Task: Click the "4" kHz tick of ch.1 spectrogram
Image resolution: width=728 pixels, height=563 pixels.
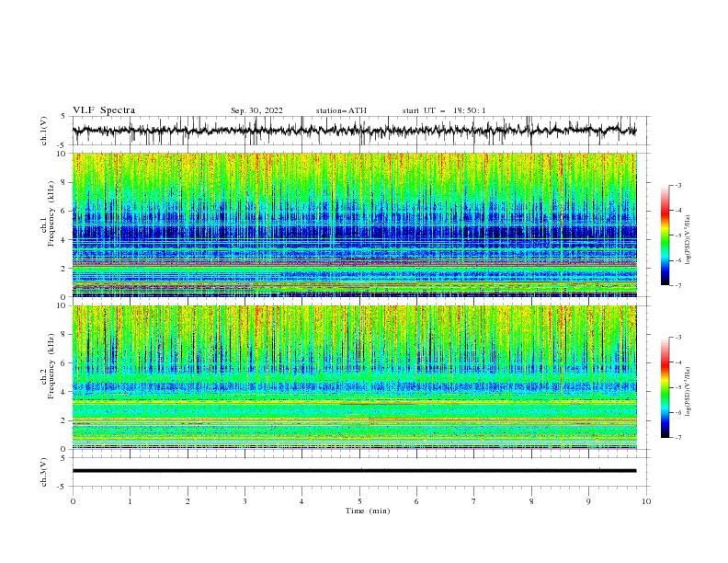Action: tap(63, 240)
